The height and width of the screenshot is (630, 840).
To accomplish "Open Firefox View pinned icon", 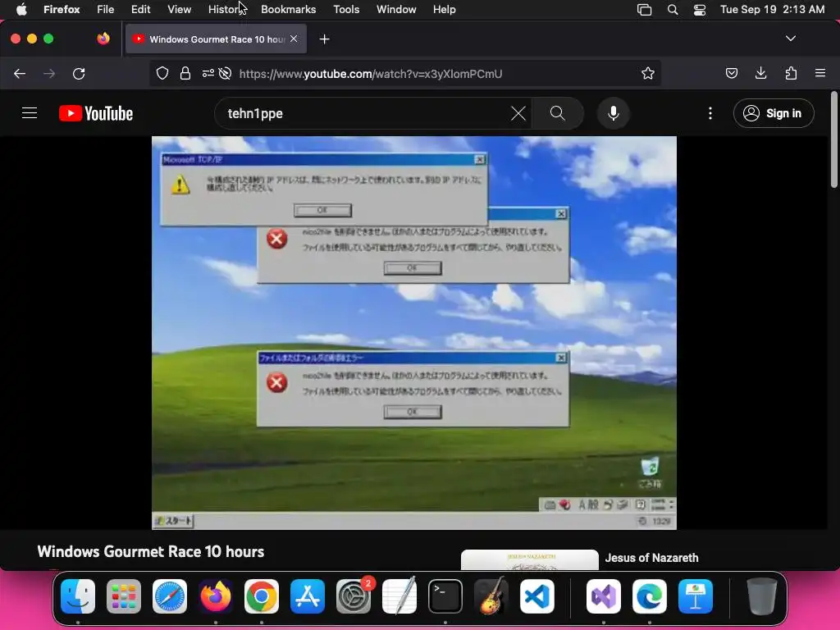I will 103,39.
